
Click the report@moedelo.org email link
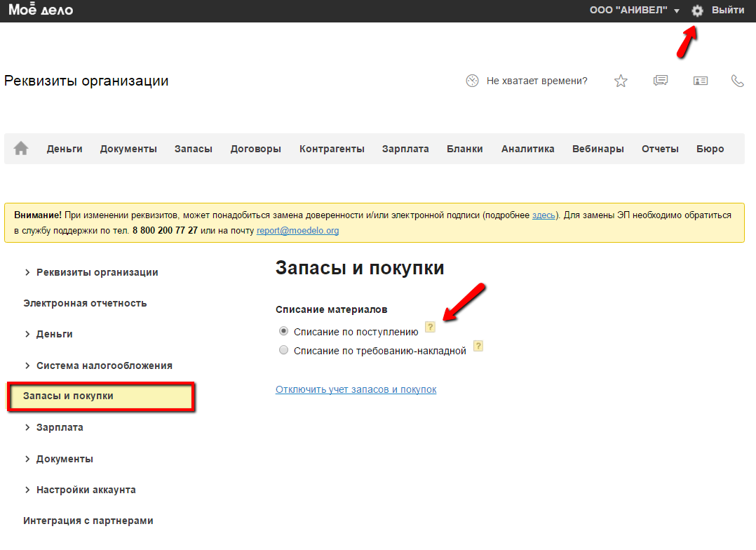pyautogui.click(x=297, y=230)
